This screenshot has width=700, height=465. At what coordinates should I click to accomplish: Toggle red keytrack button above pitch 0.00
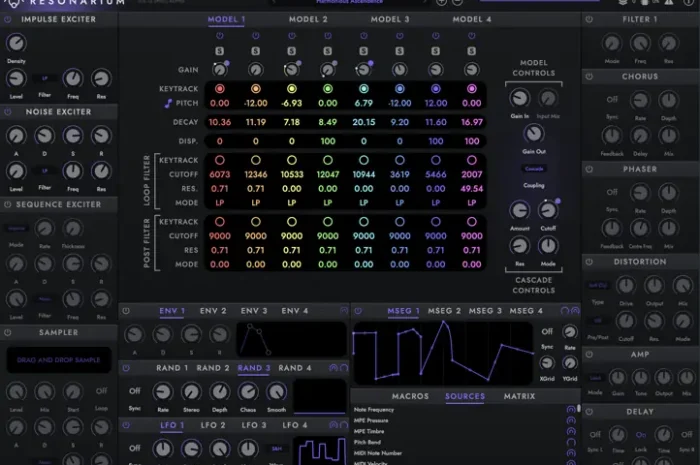point(220,89)
